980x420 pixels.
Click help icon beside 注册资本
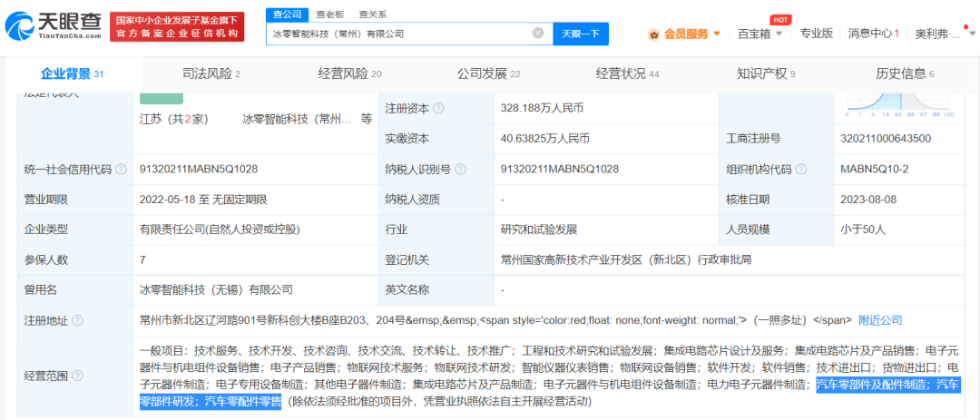tap(439, 108)
